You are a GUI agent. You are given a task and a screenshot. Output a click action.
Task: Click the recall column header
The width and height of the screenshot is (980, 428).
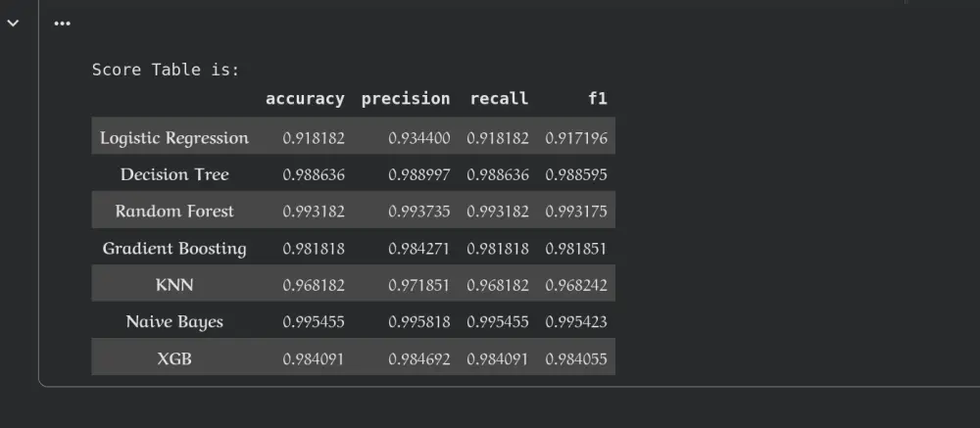[x=499, y=99]
